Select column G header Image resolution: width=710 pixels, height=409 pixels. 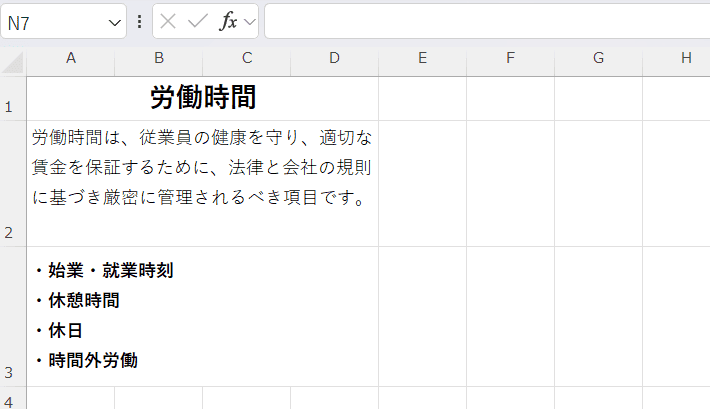point(598,59)
